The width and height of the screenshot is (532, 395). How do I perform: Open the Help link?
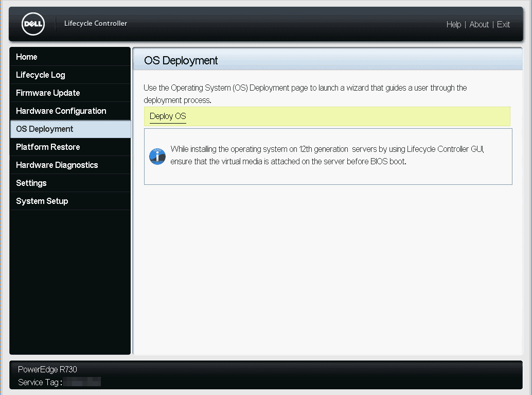(454, 24)
